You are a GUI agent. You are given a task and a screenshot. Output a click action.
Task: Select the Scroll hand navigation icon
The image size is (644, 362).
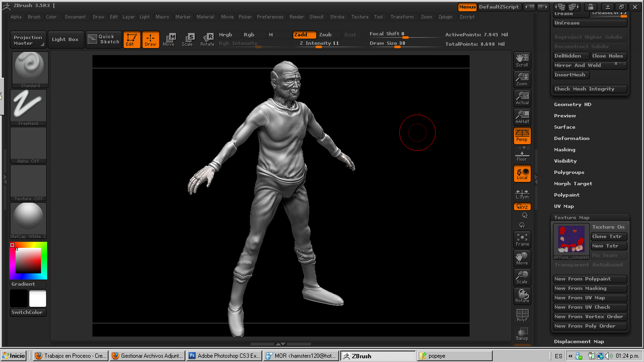click(522, 60)
